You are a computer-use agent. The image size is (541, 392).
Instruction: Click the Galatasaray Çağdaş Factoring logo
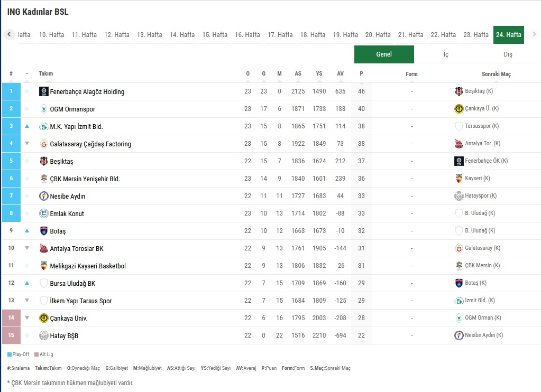pos(43,144)
